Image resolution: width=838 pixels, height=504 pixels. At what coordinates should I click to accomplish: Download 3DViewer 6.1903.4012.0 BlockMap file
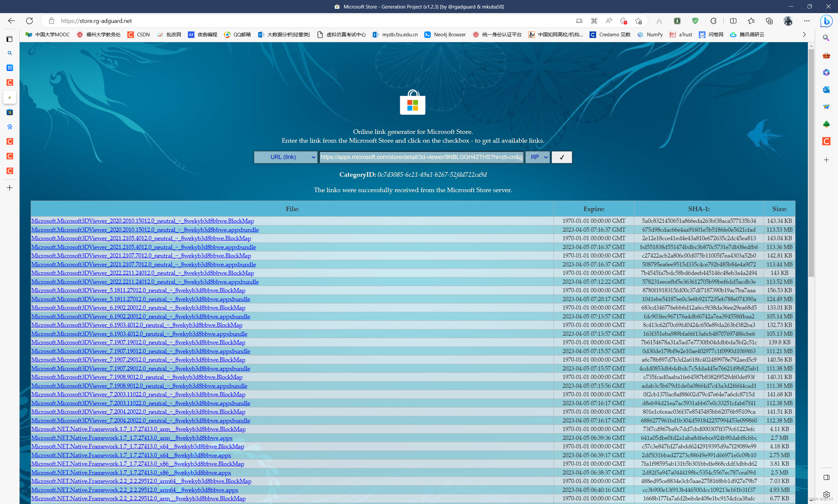click(137, 325)
